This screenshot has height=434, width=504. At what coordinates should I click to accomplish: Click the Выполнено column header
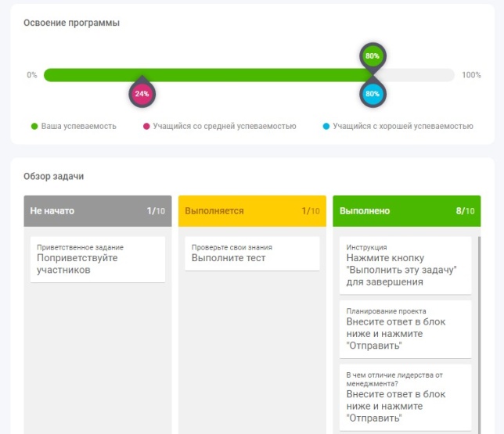(x=407, y=211)
